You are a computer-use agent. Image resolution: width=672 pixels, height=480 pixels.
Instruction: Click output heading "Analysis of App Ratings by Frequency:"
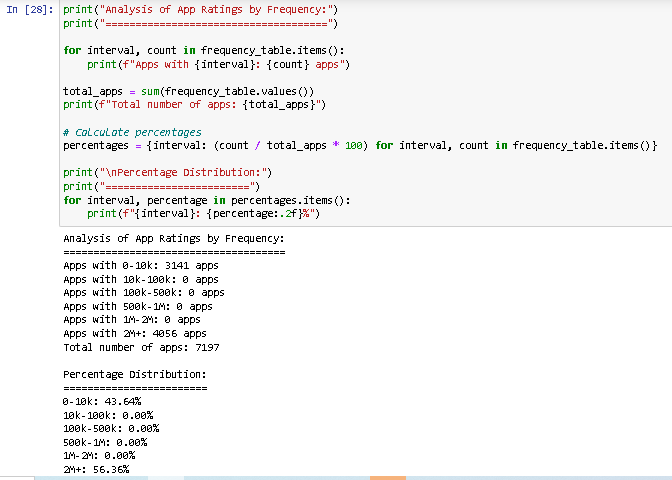click(x=174, y=238)
